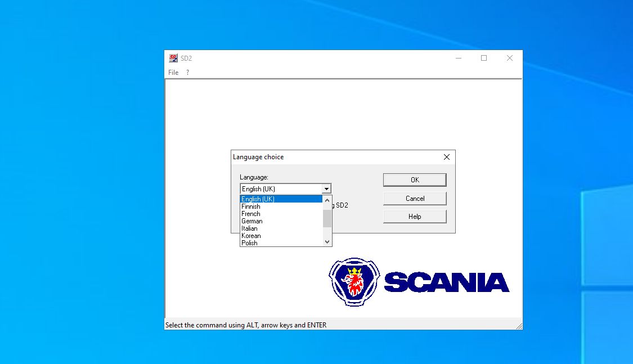Collapse the language list via combo box arrow
The height and width of the screenshot is (364, 633).
point(327,188)
